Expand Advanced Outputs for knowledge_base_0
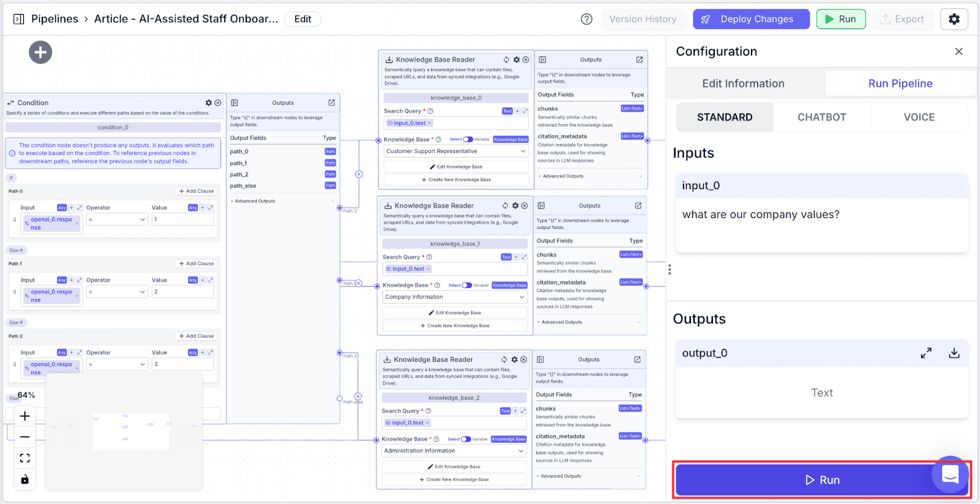 pyautogui.click(x=590, y=176)
